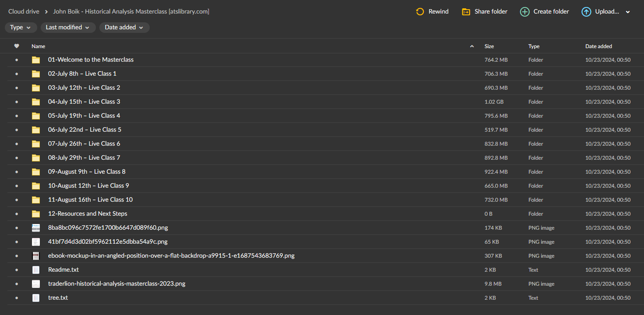
Task: Sort by Date added column header
Action: point(598,46)
